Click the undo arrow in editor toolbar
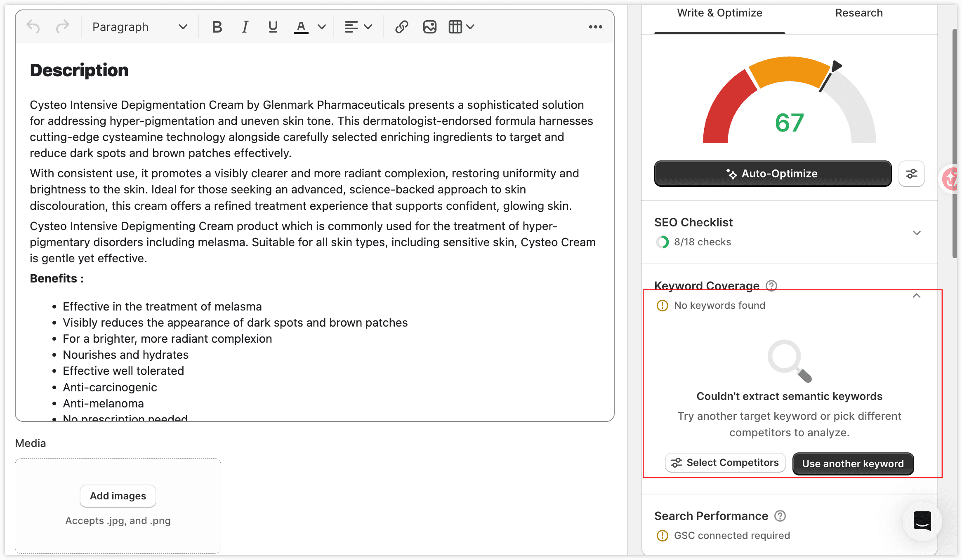The height and width of the screenshot is (560, 962). click(33, 27)
